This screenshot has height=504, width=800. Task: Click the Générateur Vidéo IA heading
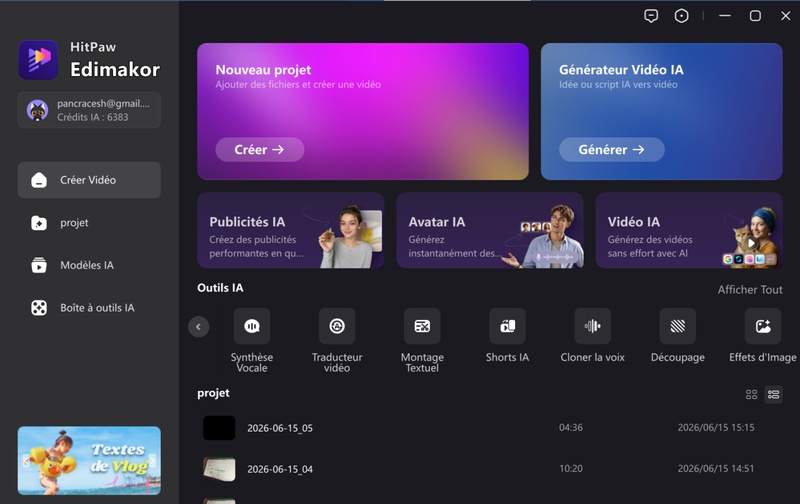coord(621,70)
